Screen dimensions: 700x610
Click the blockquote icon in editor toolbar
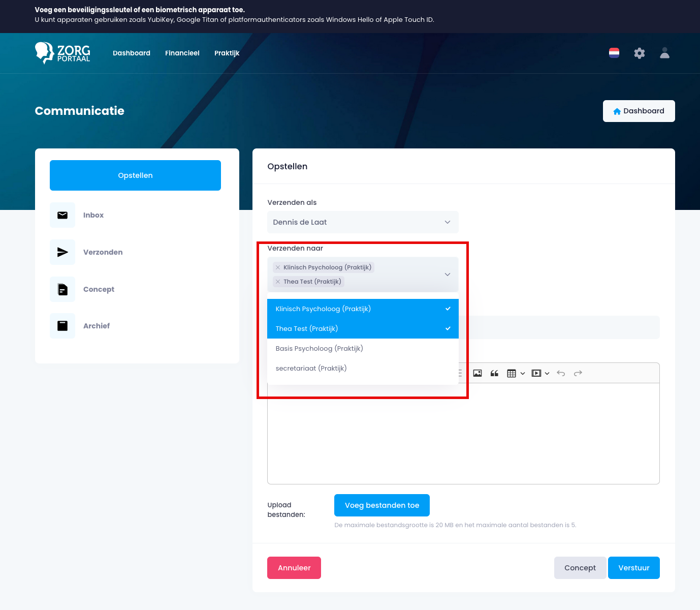coord(494,373)
